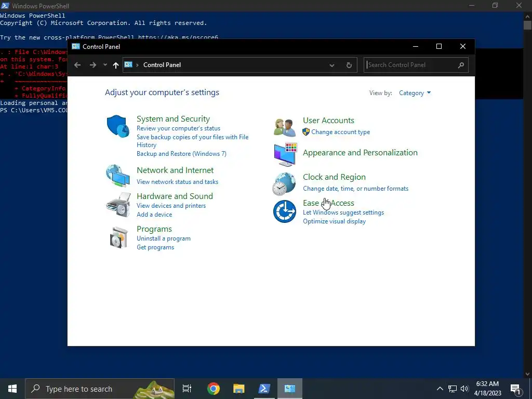Open File Explorer from the taskbar
This screenshot has height=399, width=532.
tap(239, 389)
